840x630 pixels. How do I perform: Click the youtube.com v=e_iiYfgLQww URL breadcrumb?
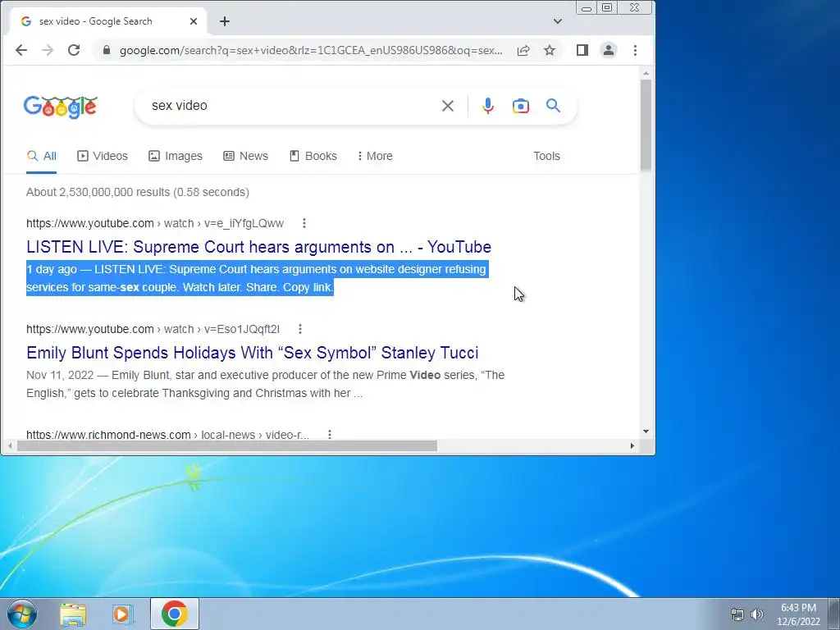tap(155, 223)
